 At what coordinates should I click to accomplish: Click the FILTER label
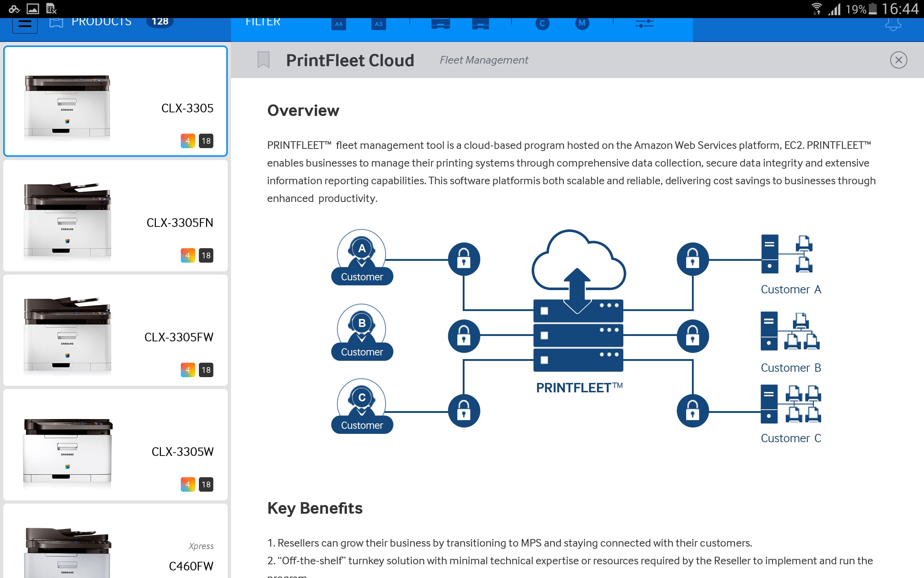coord(263,22)
